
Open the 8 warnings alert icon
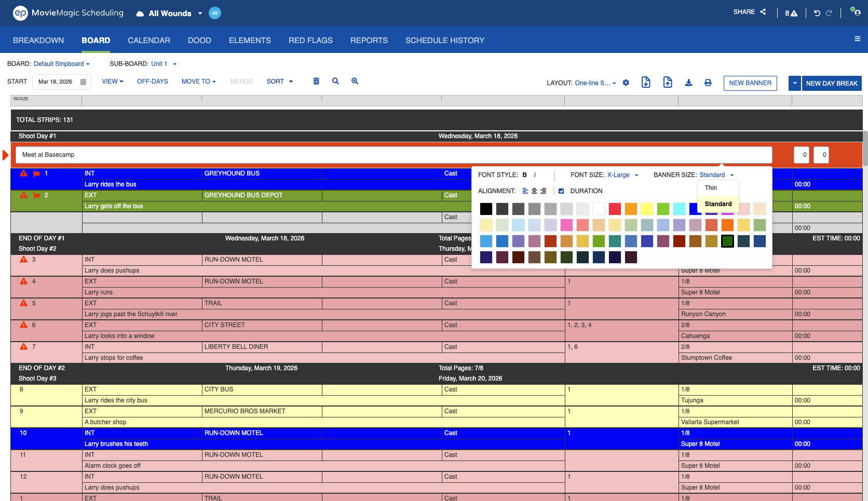(791, 13)
